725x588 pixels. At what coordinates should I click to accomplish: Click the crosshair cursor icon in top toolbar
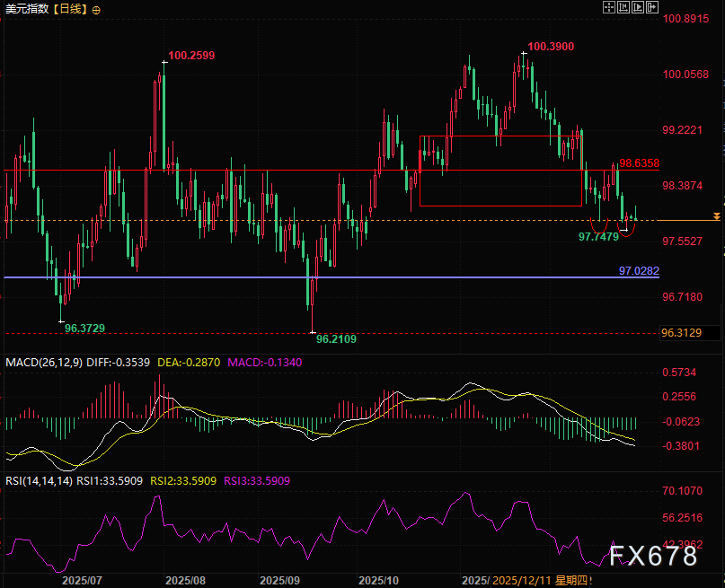[x=608, y=7]
